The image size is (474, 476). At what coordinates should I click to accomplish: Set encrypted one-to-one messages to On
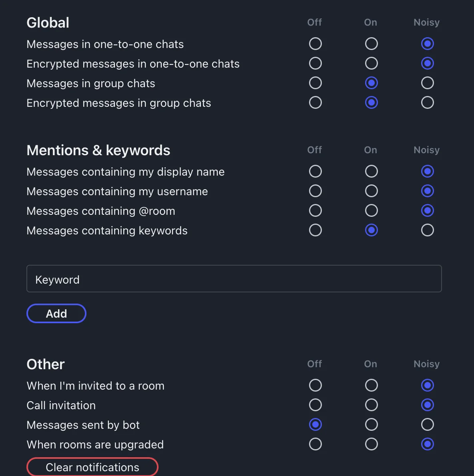point(372,63)
